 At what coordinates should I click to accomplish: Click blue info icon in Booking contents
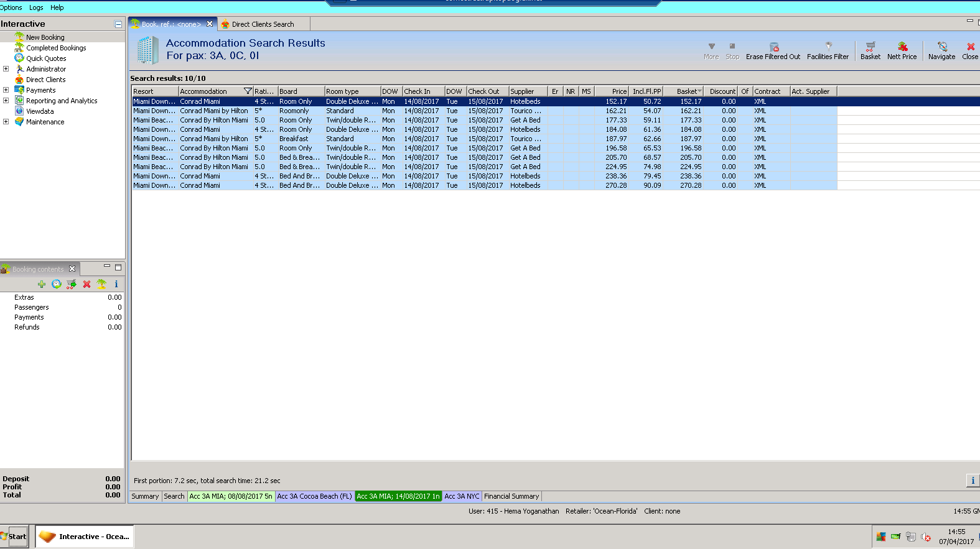coord(116,284)
